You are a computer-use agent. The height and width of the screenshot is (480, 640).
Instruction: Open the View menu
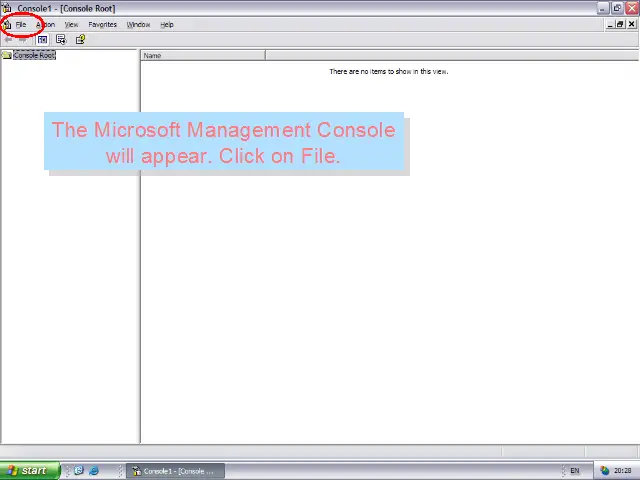tap(71, 25)
